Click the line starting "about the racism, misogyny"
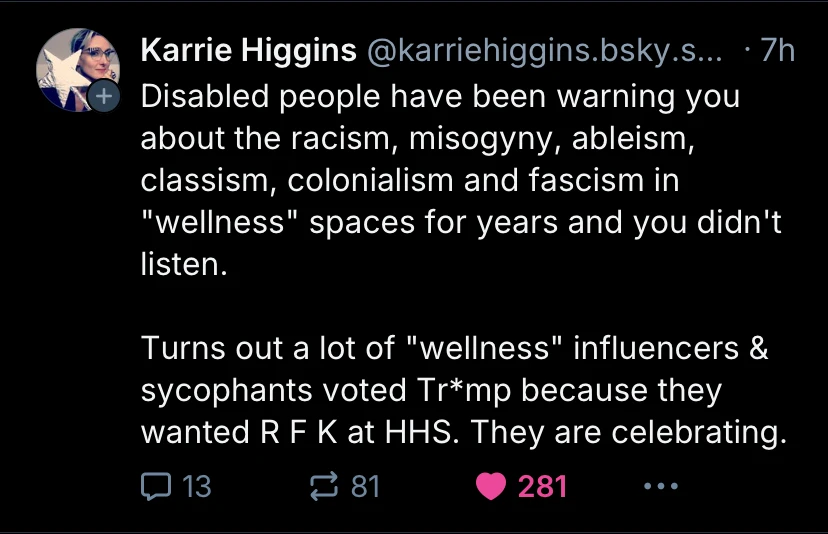Screen dimensions: 828x534 tap(417, 139)
